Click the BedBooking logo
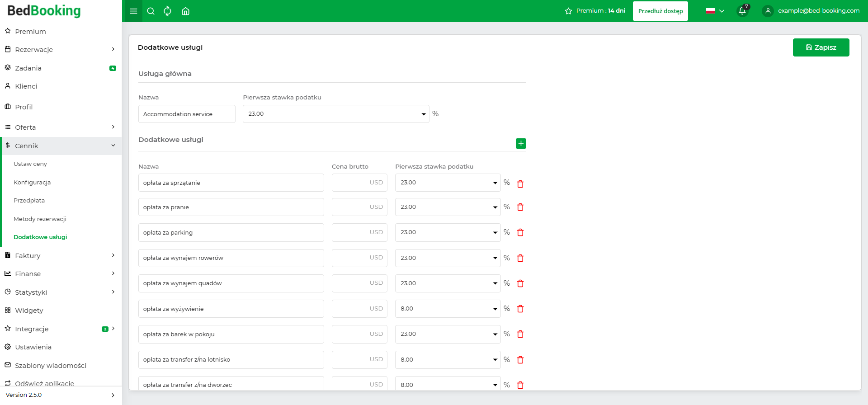This screenshot has width=868, height=405. tap(44, 11)
